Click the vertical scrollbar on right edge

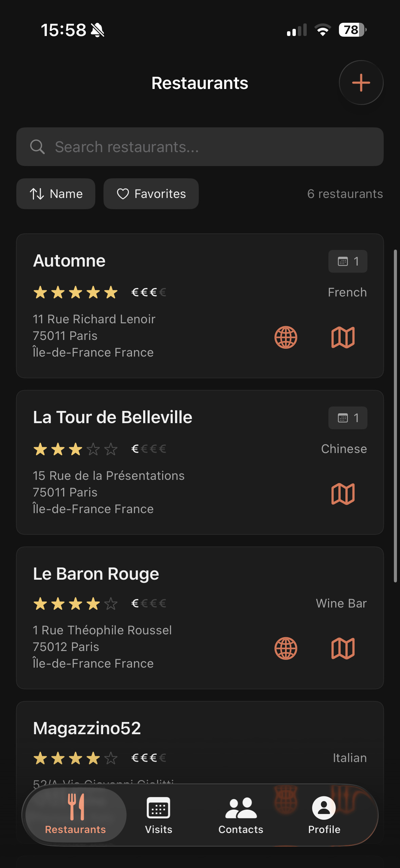[x=395, y=416]
